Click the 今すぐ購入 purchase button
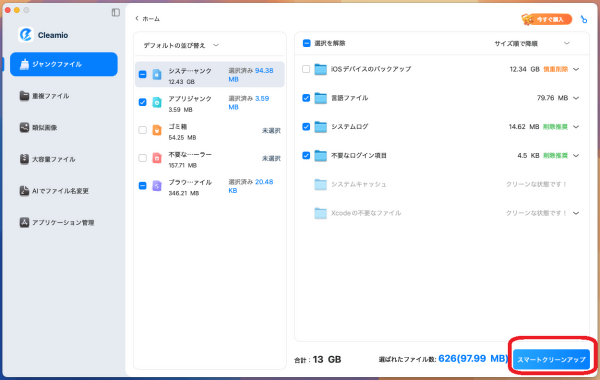This screenshot has width=600, height=380. [547, 19]
